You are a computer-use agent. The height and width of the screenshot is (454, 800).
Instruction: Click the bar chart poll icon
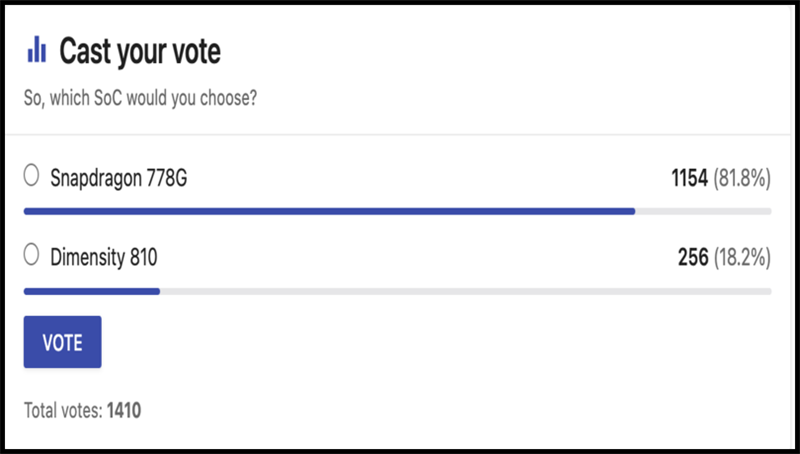pyautogui.click(x=37, y=49)
